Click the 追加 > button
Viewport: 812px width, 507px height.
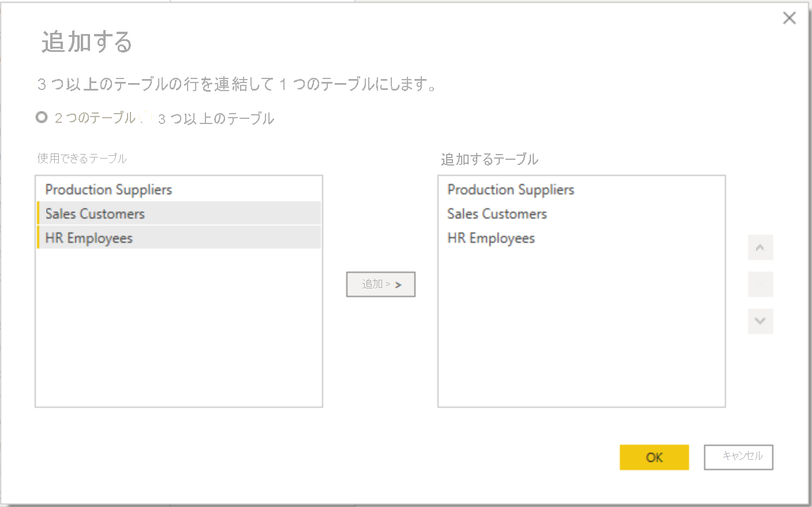pyautogui.click(x=380, y=284)
